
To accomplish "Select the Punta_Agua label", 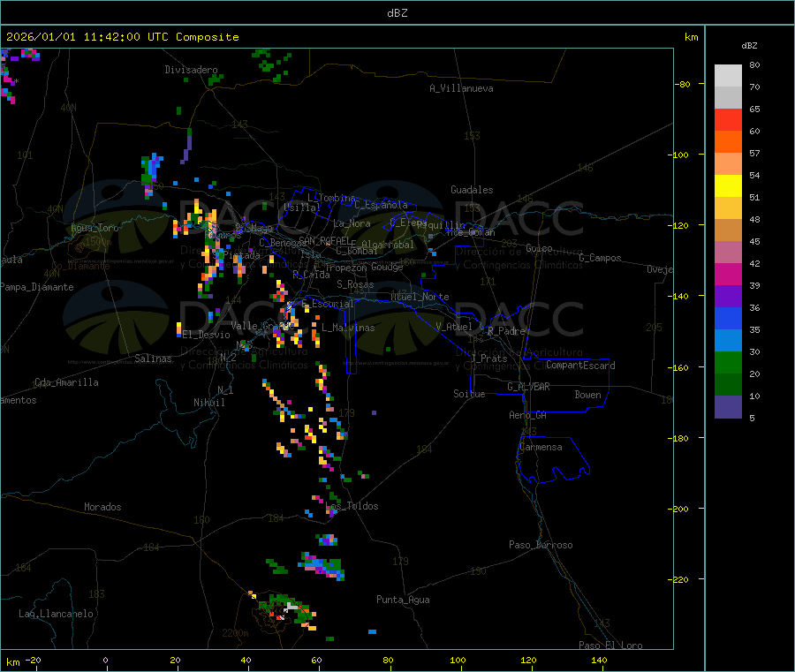I will point(403,600).
